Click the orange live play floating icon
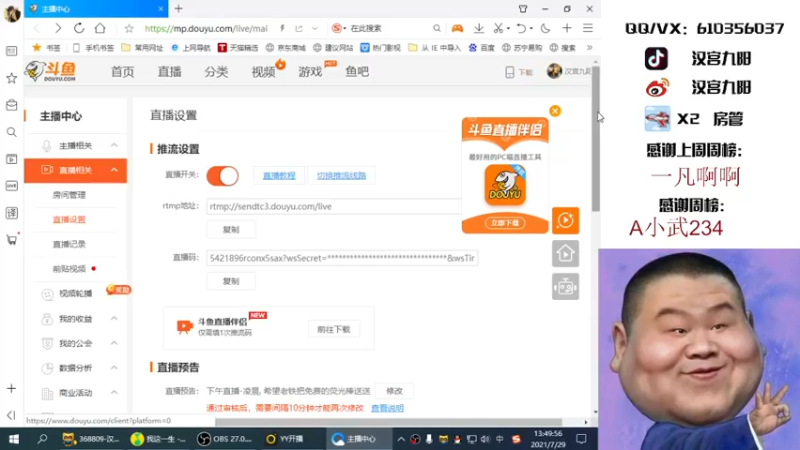This screenshot has height=450, width=800. pyautogui.click(x=565, y=220)
